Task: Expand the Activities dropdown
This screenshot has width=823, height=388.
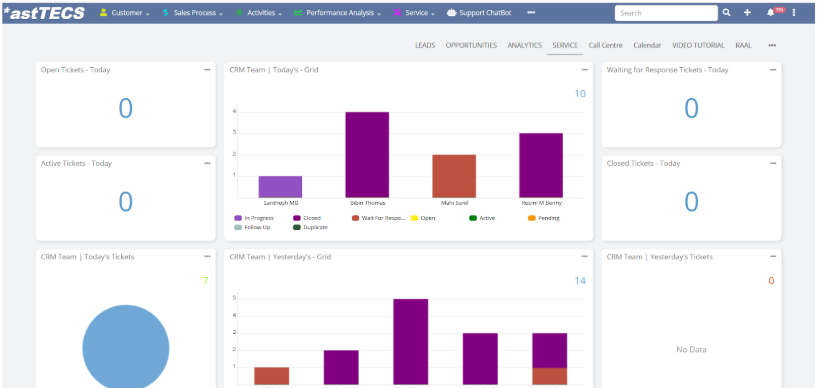Action: (x=280, y=14)
